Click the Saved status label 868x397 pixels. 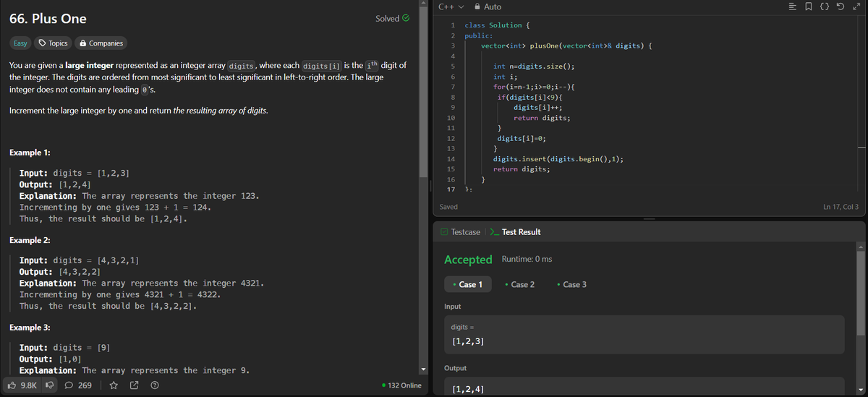[448, 207]
